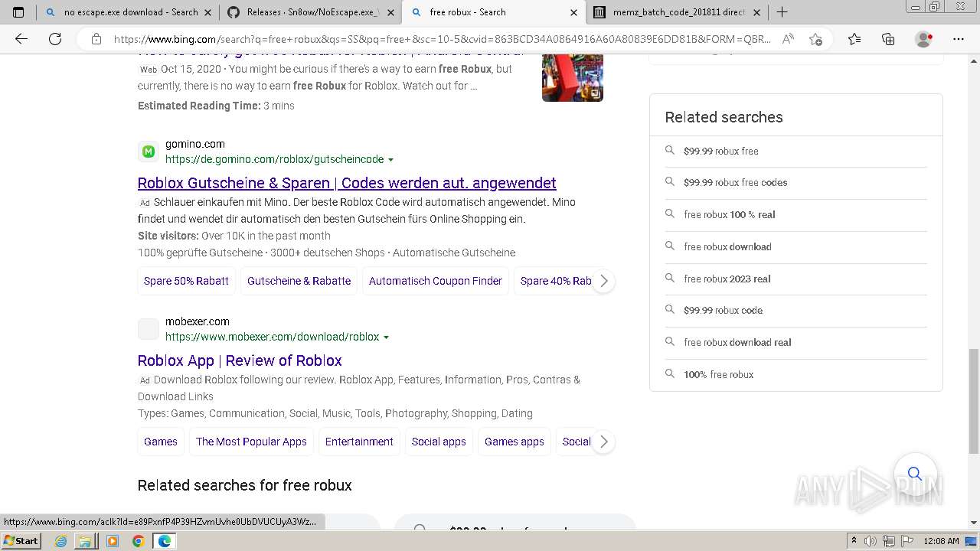Screen dimensions: 980x551
Task: Open the Collections icon
Action: coord(888,39)
